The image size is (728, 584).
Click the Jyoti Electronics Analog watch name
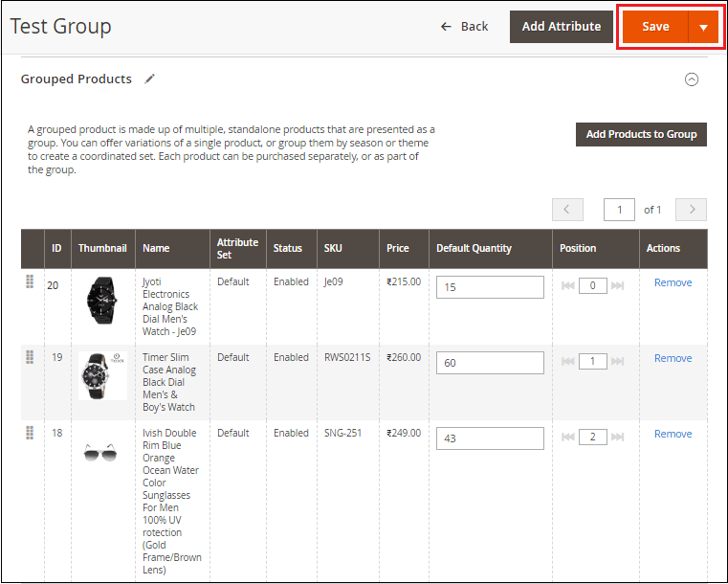click(x=170, y=306)
